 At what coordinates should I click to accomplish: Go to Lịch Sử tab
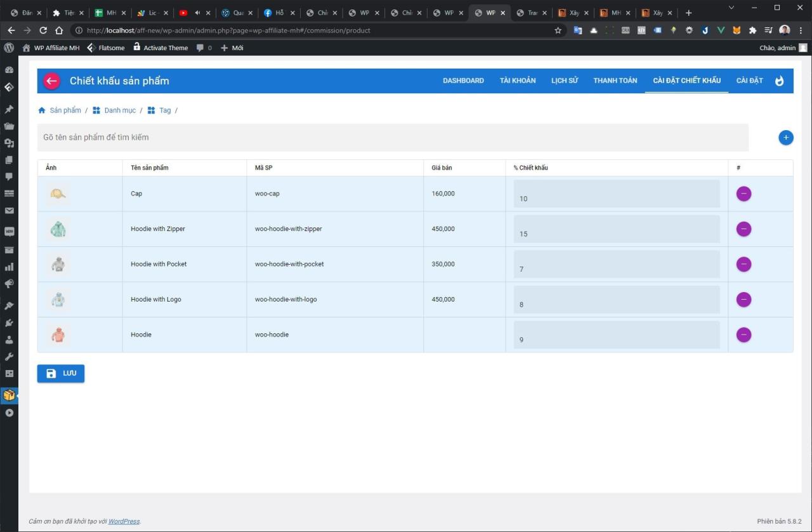tap(564, 81)
